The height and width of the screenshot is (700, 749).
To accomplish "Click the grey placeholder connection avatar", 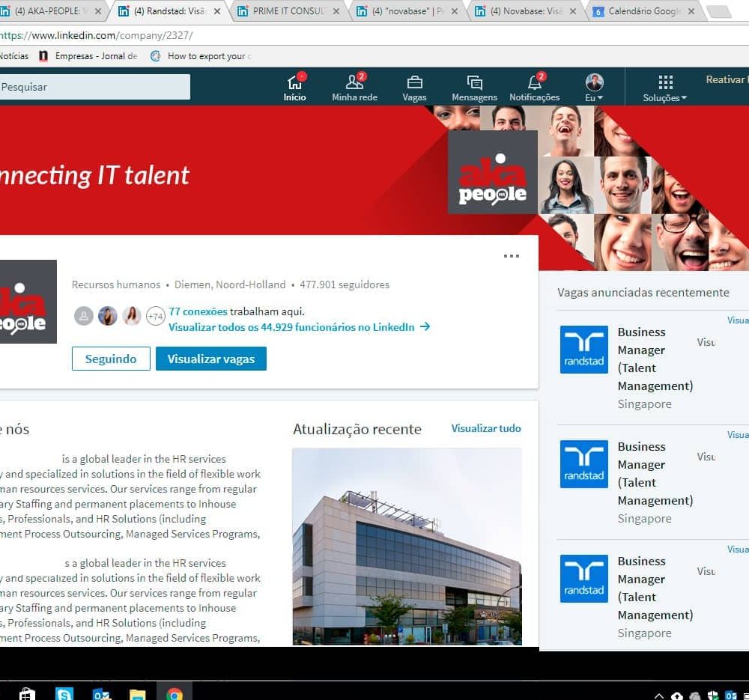I will pos(84,316).
